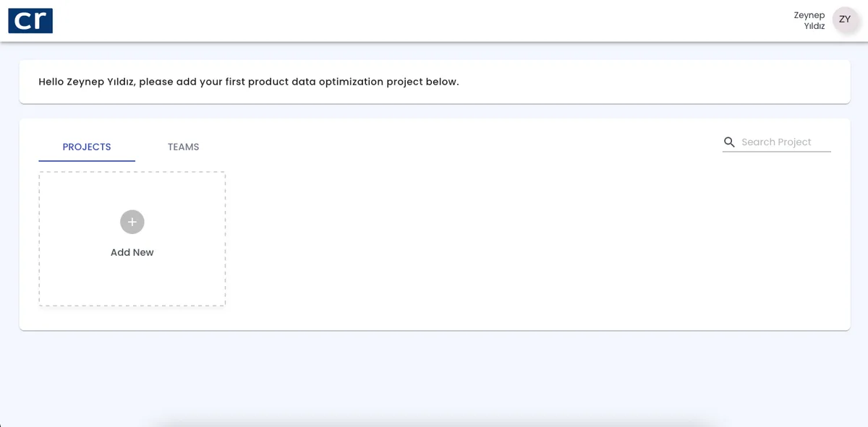Screen dimensions: 868x427
Task: Click the Add New label text
Action: point(132,252)
